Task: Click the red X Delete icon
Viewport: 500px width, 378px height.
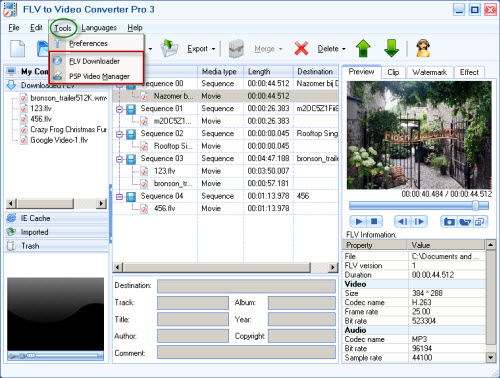Action: (x=301, y=49)
